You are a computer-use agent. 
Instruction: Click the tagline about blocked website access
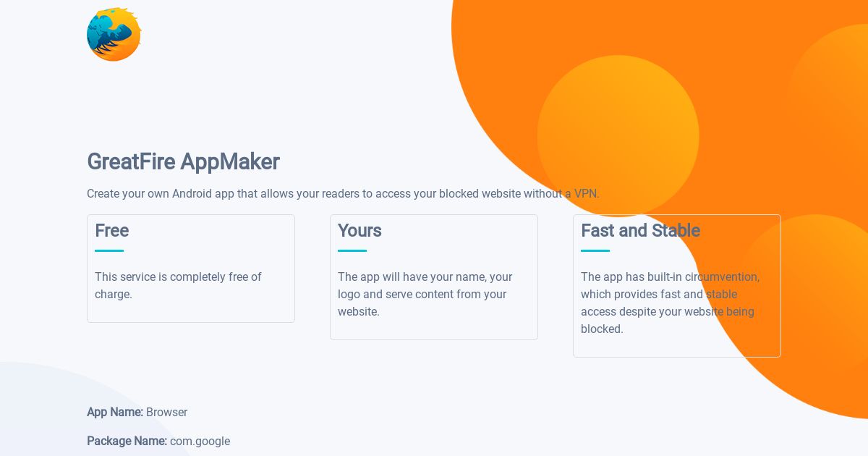pos(343,194)
